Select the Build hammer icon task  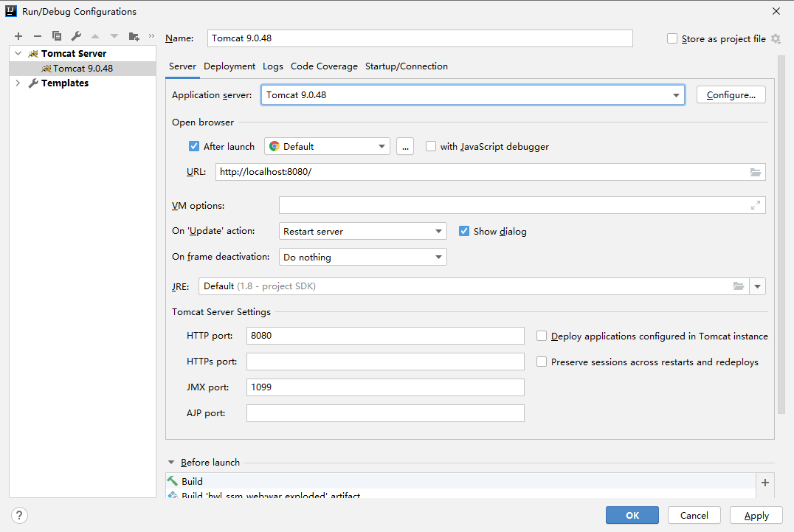tap(173, 481)
